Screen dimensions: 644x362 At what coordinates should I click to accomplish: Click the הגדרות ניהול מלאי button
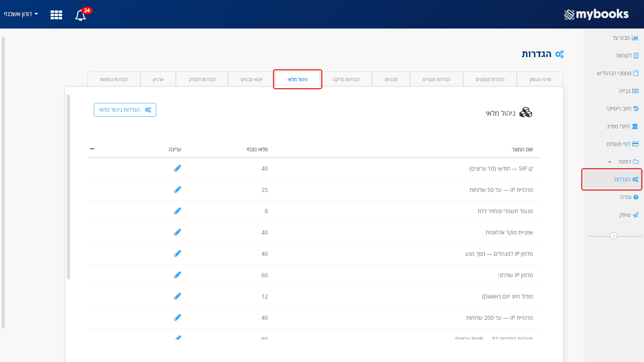(125, 110)
